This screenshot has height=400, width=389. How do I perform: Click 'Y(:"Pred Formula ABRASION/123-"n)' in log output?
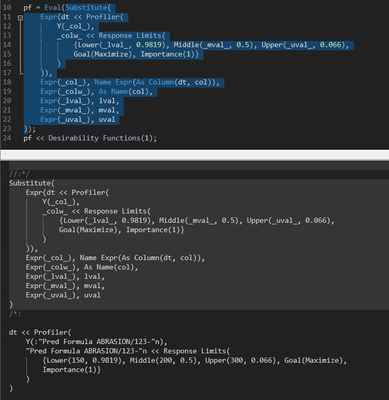(94, 342)
